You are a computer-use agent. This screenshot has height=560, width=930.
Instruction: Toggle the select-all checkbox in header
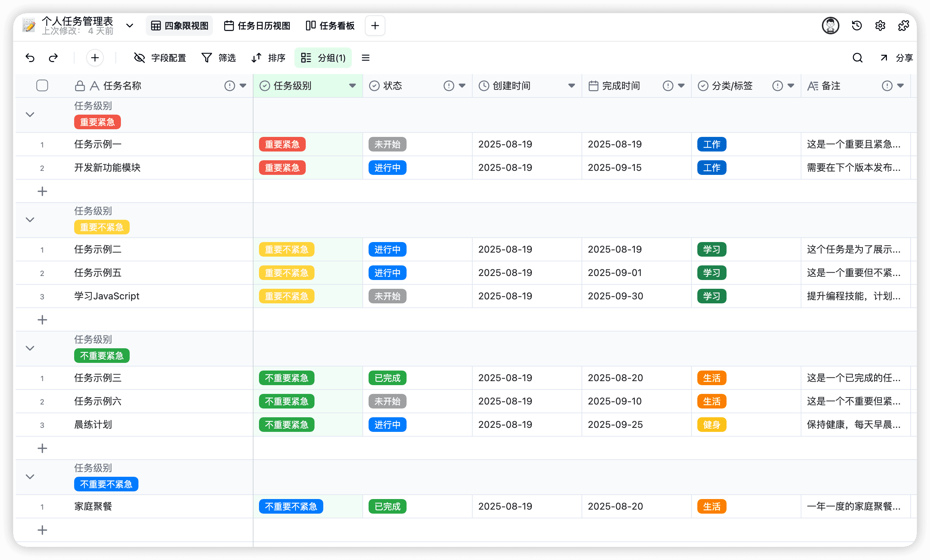pyautogui.click(x=42, y=86)
